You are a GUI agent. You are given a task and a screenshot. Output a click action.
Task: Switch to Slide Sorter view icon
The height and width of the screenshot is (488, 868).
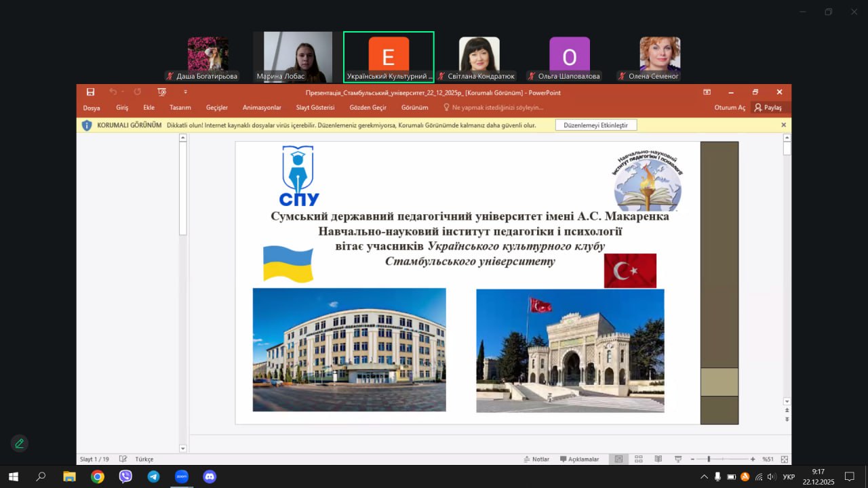pyautogui.click(x=639, y=459)
